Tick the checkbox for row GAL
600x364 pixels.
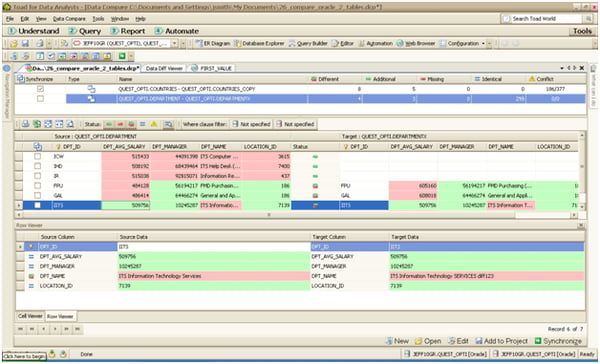point(38,196)
